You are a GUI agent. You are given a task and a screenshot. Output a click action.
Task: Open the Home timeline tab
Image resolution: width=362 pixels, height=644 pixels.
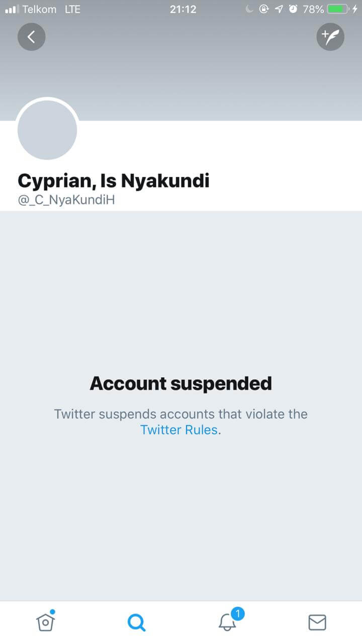pos(46,622)
